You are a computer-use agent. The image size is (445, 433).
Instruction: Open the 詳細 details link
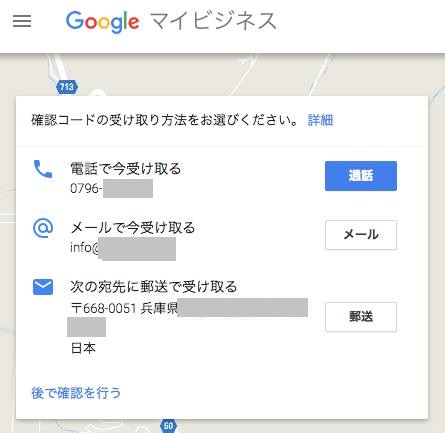tap(320, 120)
